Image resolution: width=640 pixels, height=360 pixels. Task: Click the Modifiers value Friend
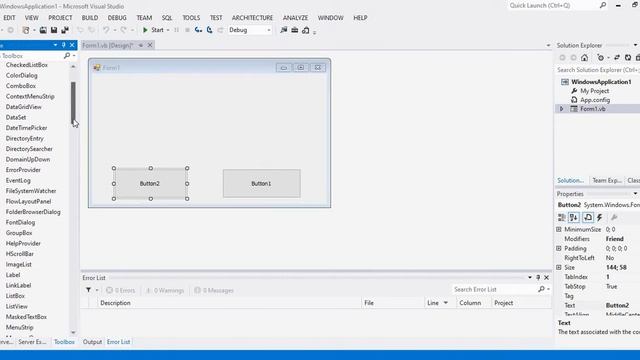tap(615, 239)
